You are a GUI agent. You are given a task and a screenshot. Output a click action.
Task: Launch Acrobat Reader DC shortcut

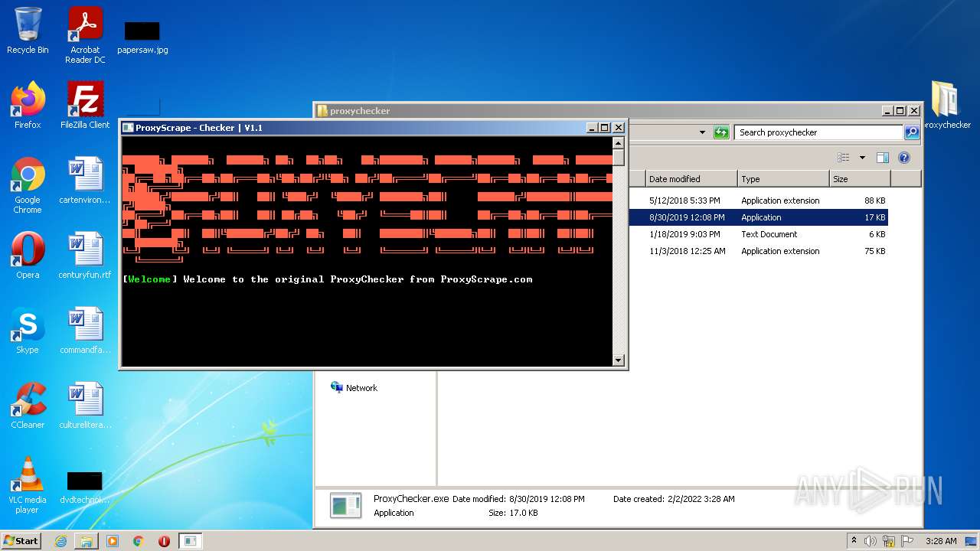(85, 35)
